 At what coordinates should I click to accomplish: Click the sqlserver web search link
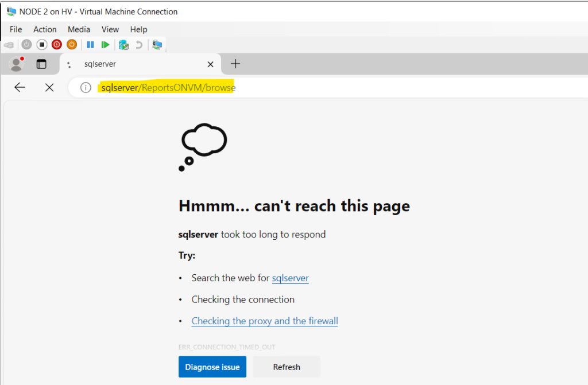[290, 278]
